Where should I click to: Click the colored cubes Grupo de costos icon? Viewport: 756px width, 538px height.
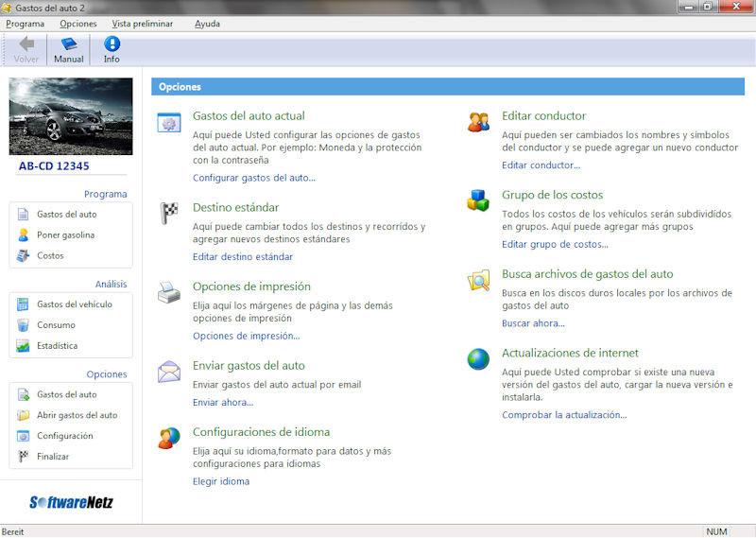478,200
